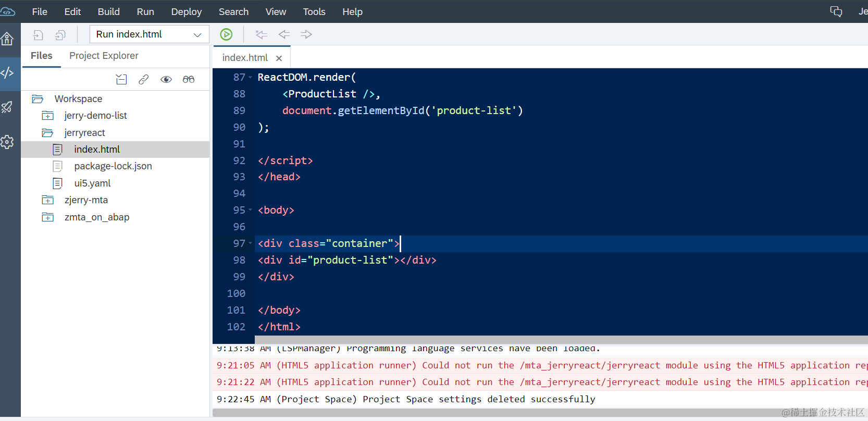This screenshot has width=868, height=421.
Task: Switch to the Files tab
Action: tap(42, 56)
